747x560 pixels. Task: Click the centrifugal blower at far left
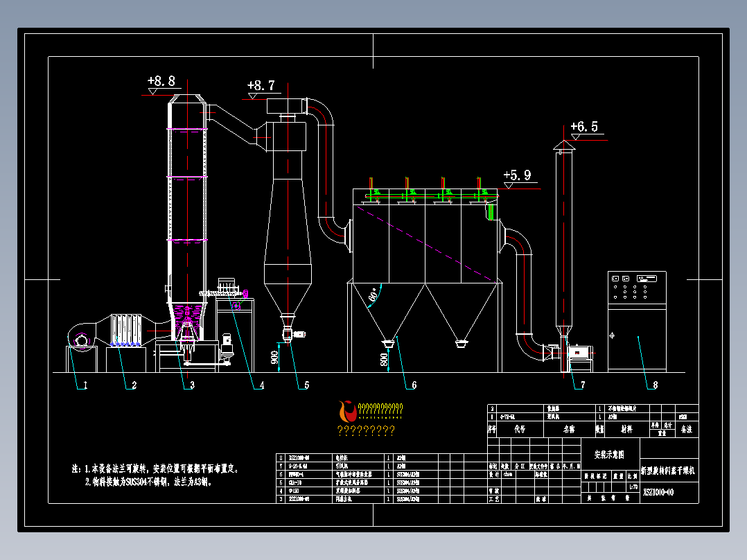click(x=82, y=338)
